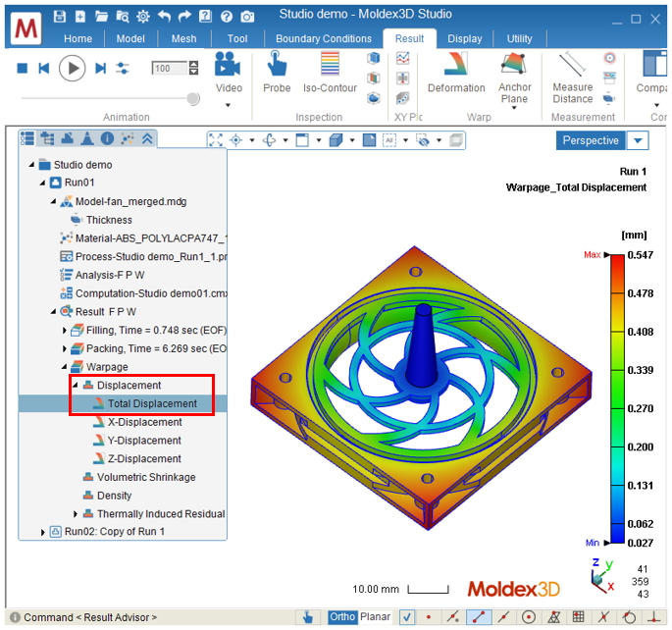Jump to next animation frame
The image size is (672, 630).
(x=100, y=68)
